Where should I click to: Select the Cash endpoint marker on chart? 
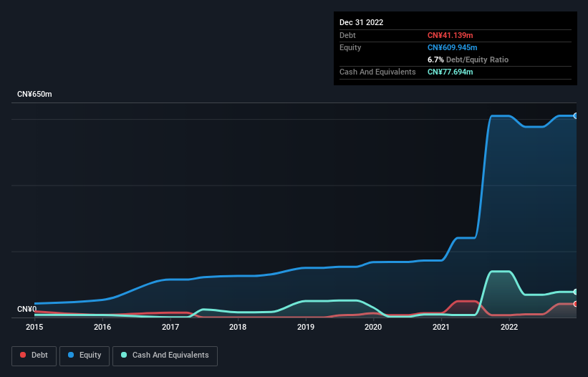pyautogui.click(x=575, y=292)
